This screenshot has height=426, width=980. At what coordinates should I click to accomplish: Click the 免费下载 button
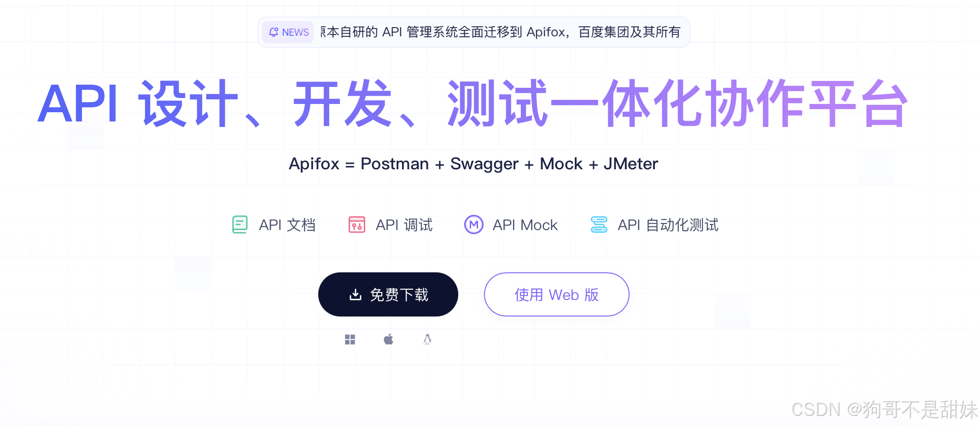coord(388,294)
